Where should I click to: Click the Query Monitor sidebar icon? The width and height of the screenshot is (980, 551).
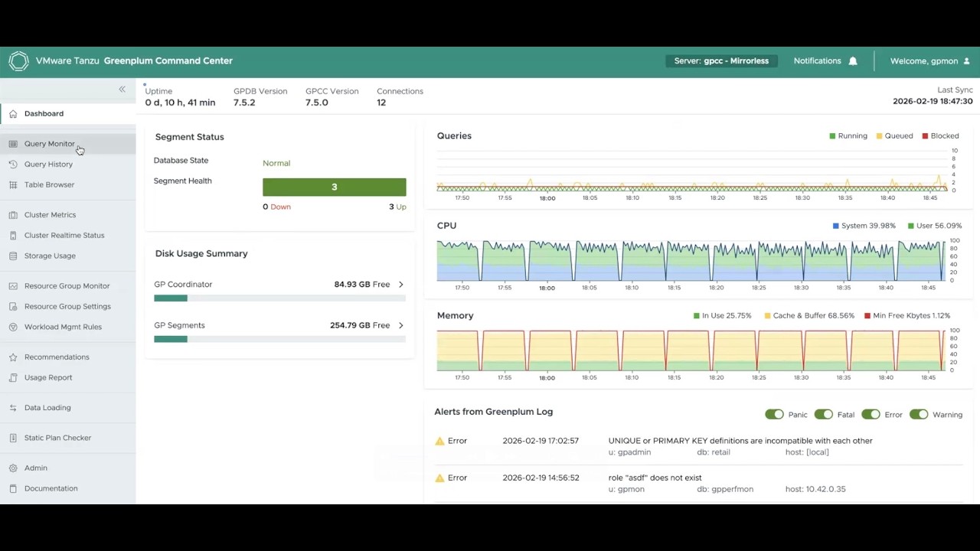pyautogui.click(x=13, y=144)
